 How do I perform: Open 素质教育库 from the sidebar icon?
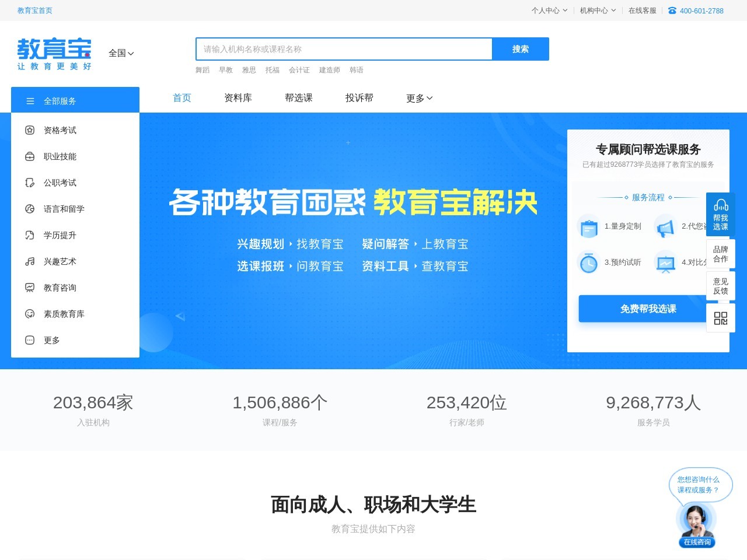(x=30, y=314)
